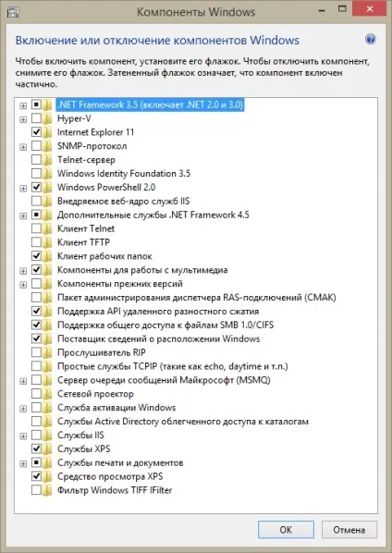392x553 pixels.
Task: Expand the SNMP-протокол node
Action: (23, 147)
